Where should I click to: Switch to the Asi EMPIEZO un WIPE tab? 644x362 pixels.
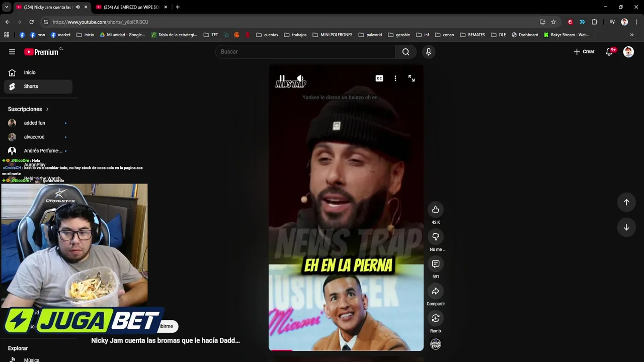pos(132,7)
